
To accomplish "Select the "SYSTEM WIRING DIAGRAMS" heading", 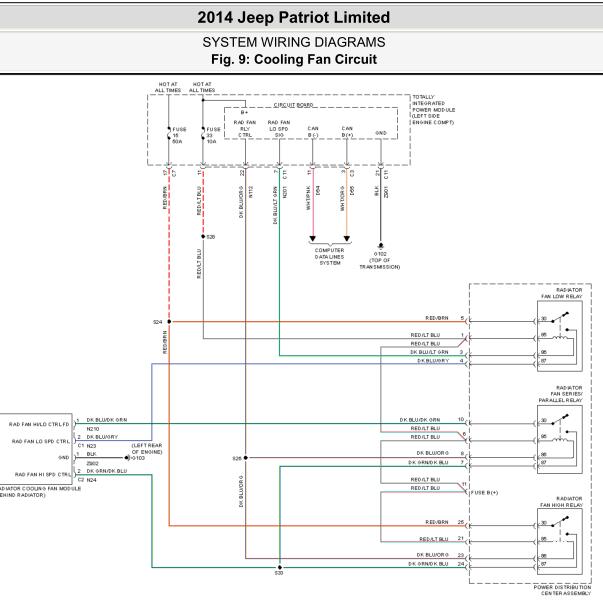I will click(x=294, y=42).
